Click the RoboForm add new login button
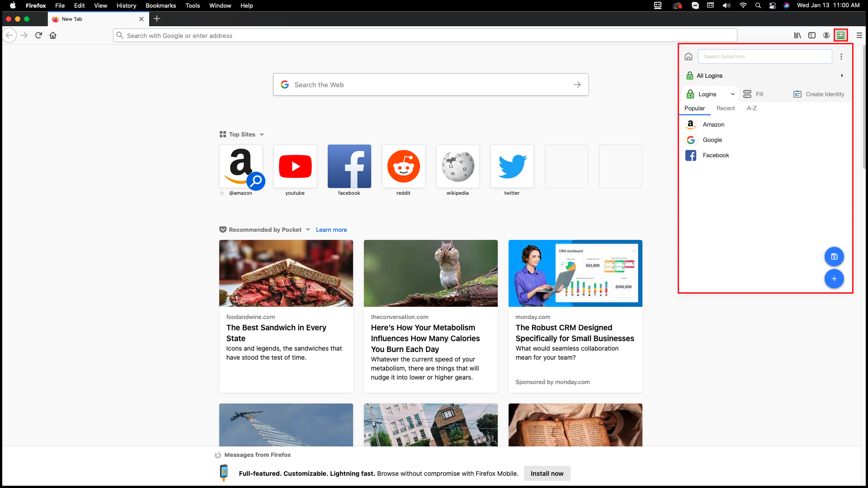The height and width of the screenshot is (488, 868). [x=834, y=279]
